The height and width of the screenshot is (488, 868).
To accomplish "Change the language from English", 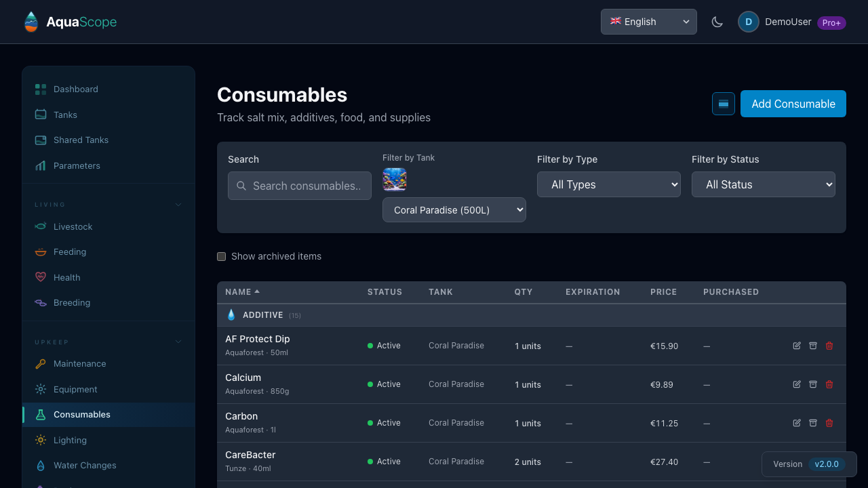I will click(x=648, y=21).
